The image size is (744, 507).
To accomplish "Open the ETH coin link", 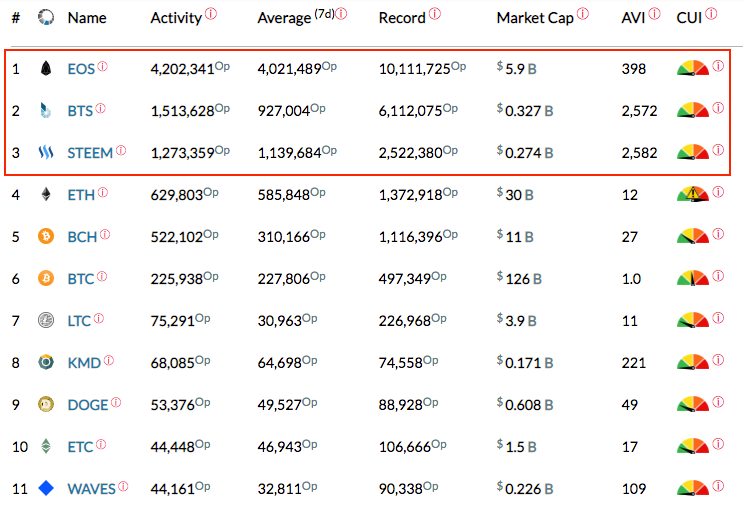I will 81,195.
